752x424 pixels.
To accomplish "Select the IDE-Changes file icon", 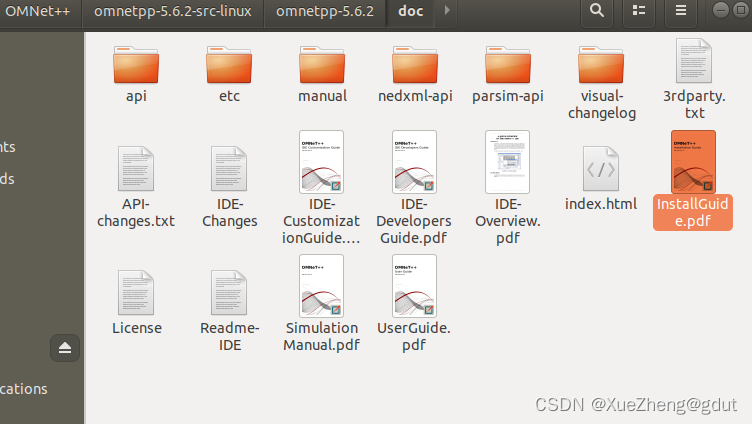I will [x=229, y=169].
